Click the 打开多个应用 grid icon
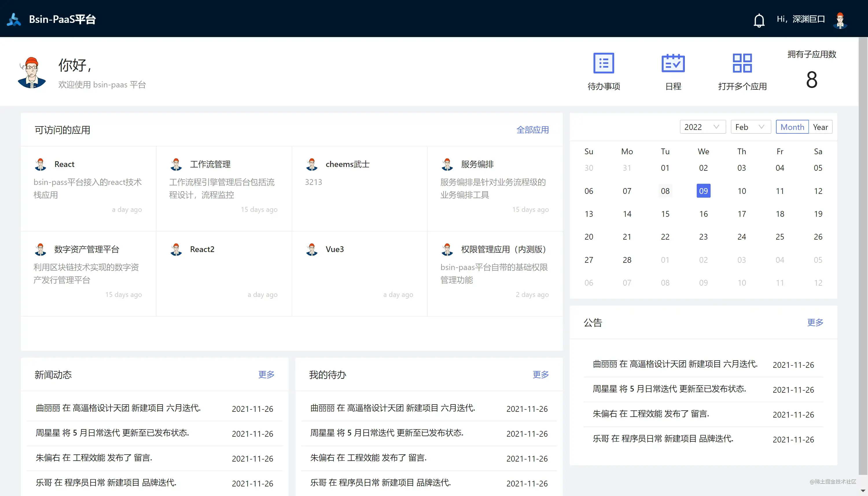The width and height of the screenshot is (868, 496). (x=742, y=63)
